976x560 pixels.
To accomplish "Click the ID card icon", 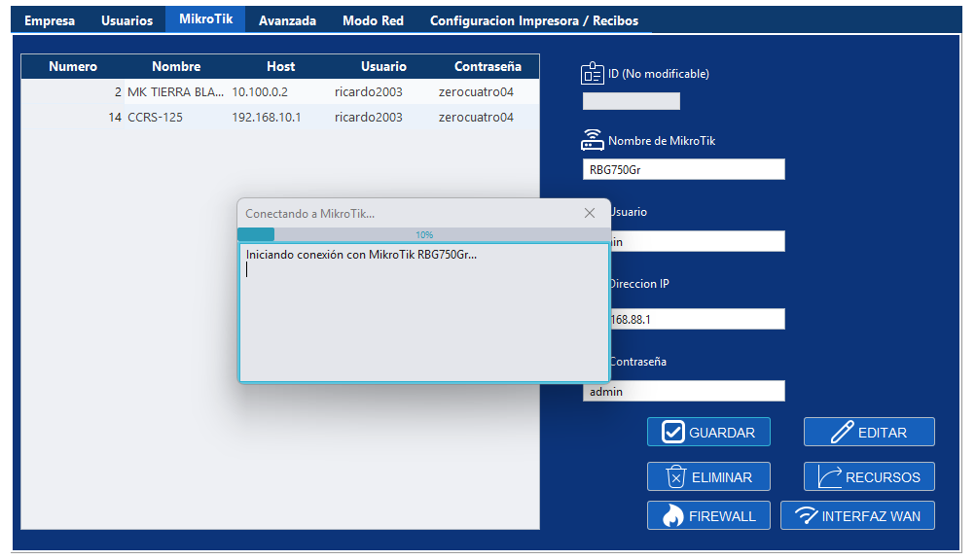I will pyautogui.click(x=592, y=73).
